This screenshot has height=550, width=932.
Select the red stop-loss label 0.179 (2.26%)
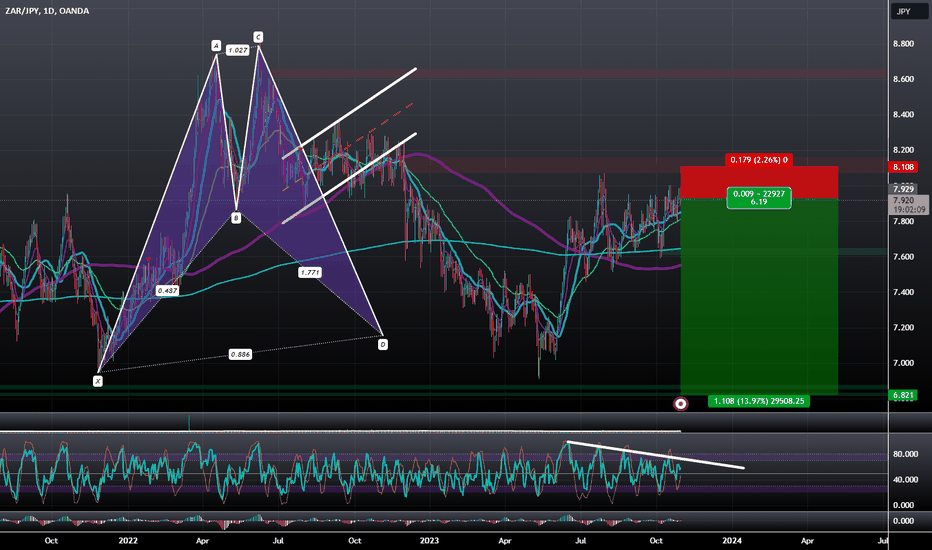(758, 160)
